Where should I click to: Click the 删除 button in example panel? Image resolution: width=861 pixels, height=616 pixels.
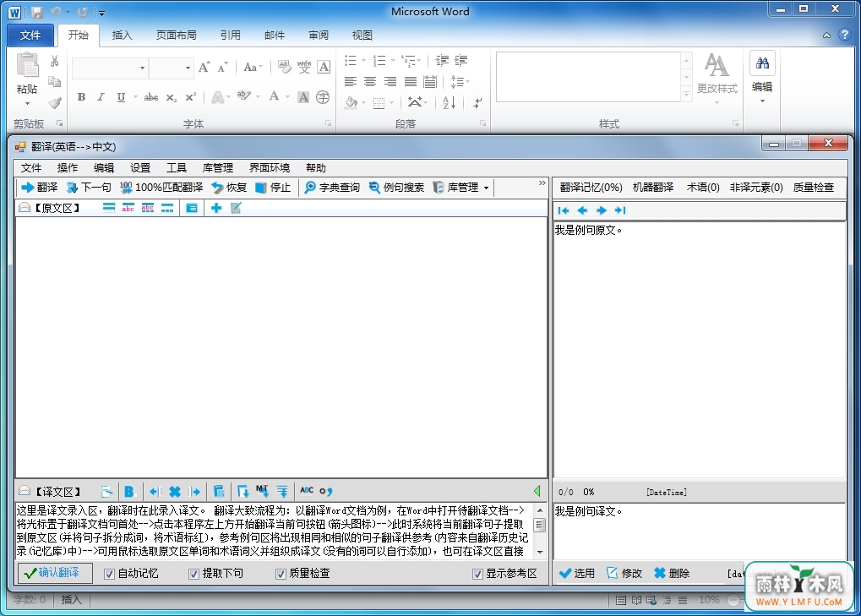pos(672,573)
